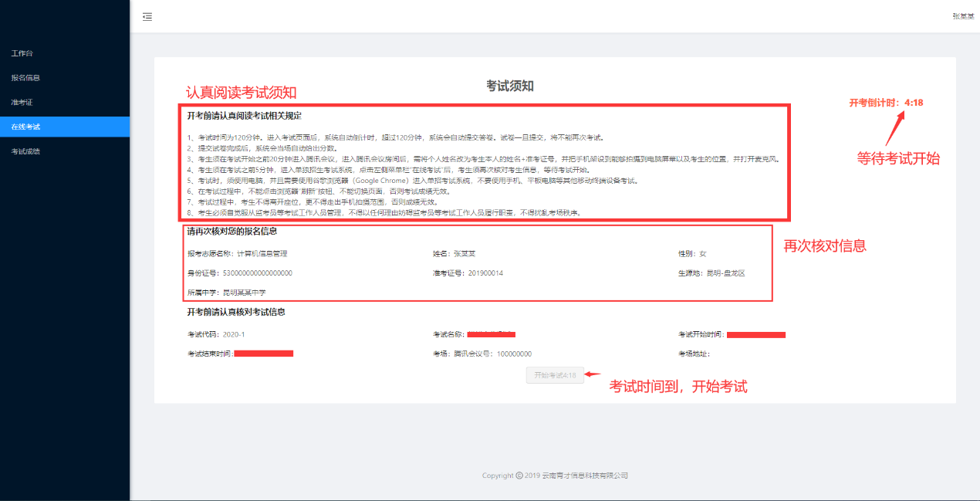Click the 所属中学 昆明某某中学 field
Viewport: 980px width, 501px height.
(226, 293)
